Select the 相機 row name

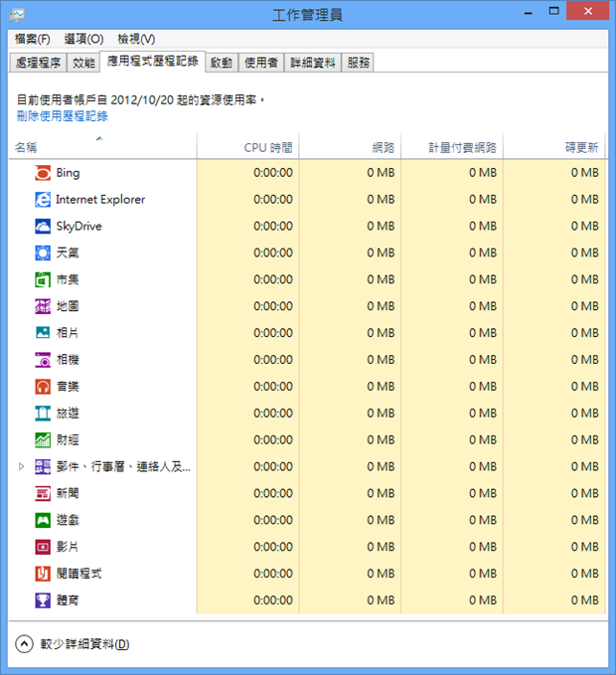[68, 360]
